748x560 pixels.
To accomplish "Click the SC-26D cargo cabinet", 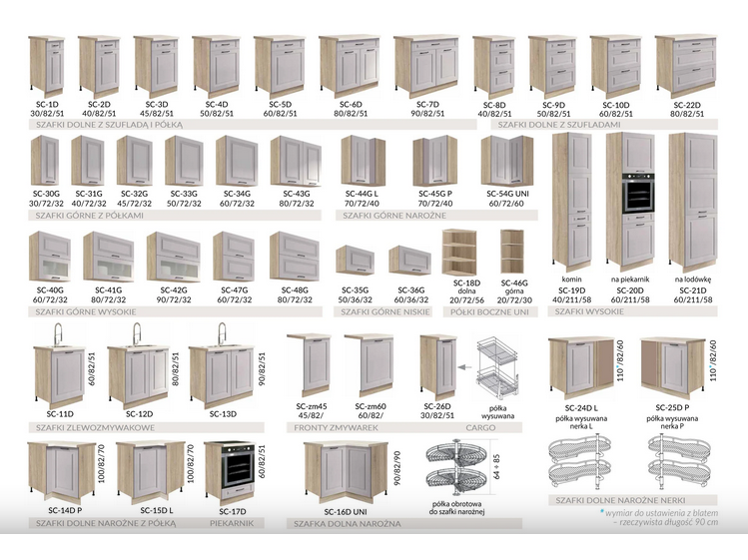I will coord(437,365).
